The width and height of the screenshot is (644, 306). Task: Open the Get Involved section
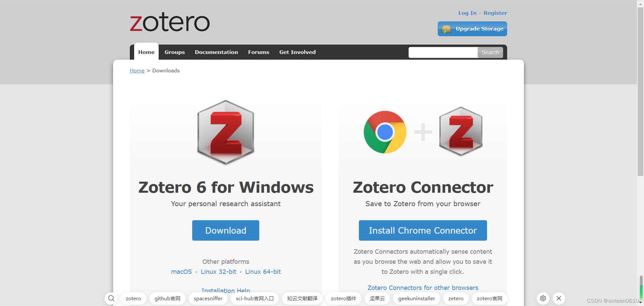(297, 52)
